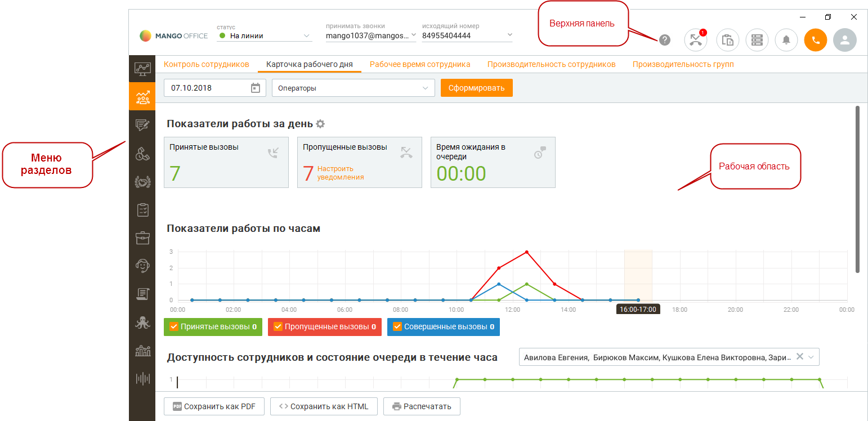Open the octopus sidebar section
868x421 pixels.
click(x=142, y=322)
